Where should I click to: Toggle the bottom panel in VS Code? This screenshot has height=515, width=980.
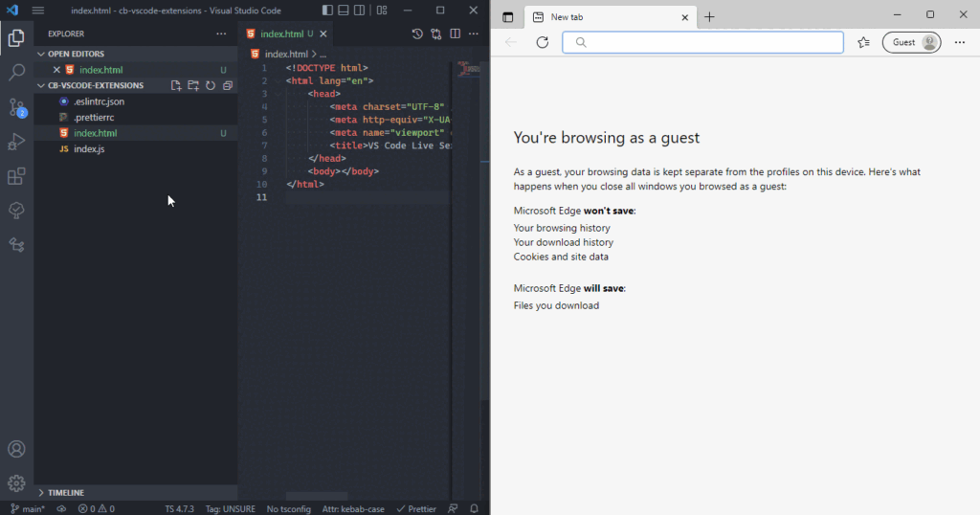(344, 10)
